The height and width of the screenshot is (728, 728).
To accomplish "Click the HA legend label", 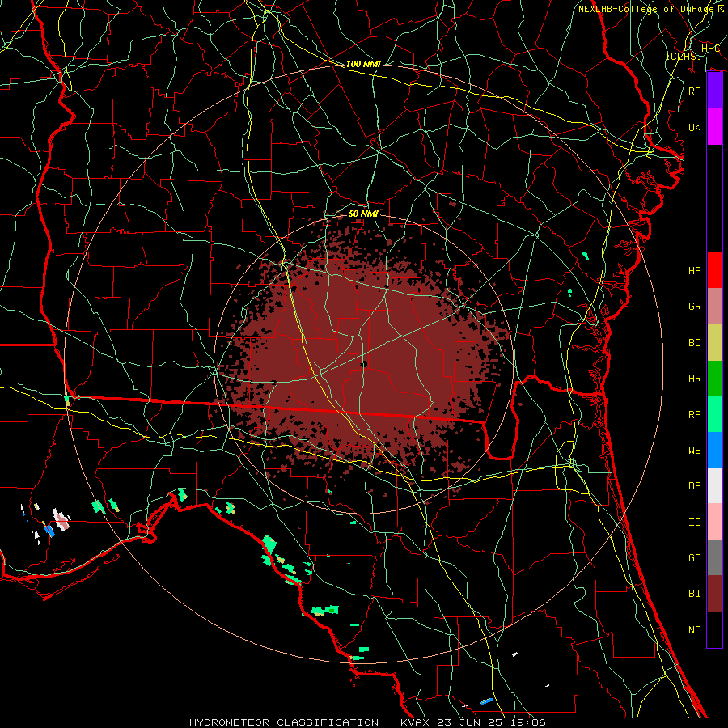I will click(x=695, y=271).
